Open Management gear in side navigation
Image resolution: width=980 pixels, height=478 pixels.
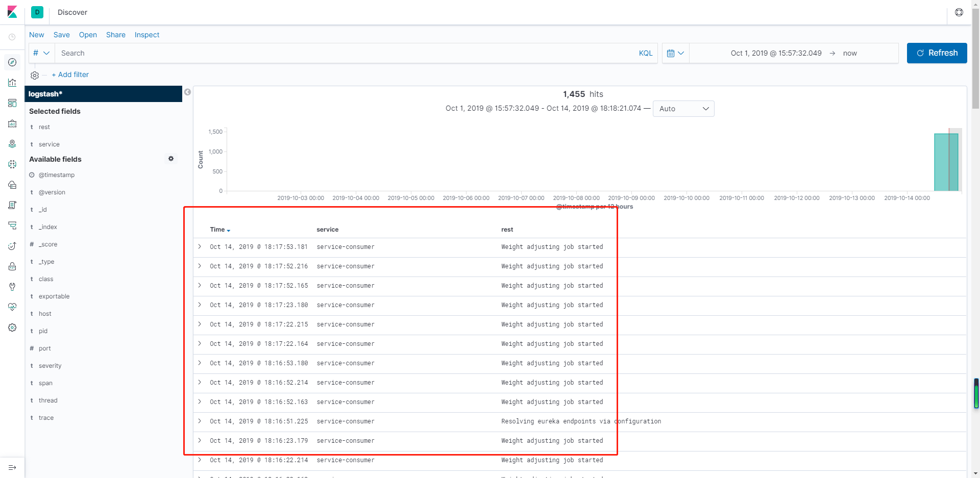12,328
